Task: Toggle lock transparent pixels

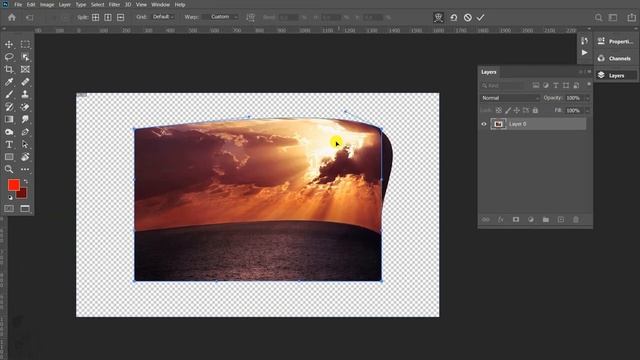Action: [499, 111]
